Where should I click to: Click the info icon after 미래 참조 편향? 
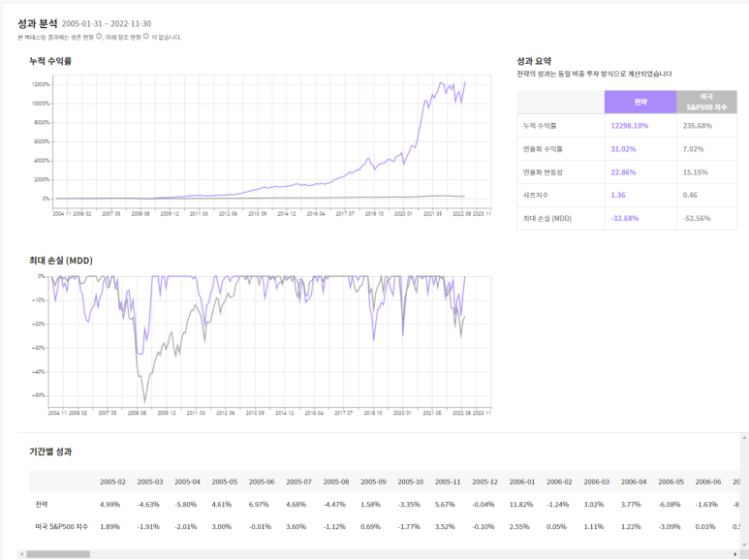click(145, 37)
